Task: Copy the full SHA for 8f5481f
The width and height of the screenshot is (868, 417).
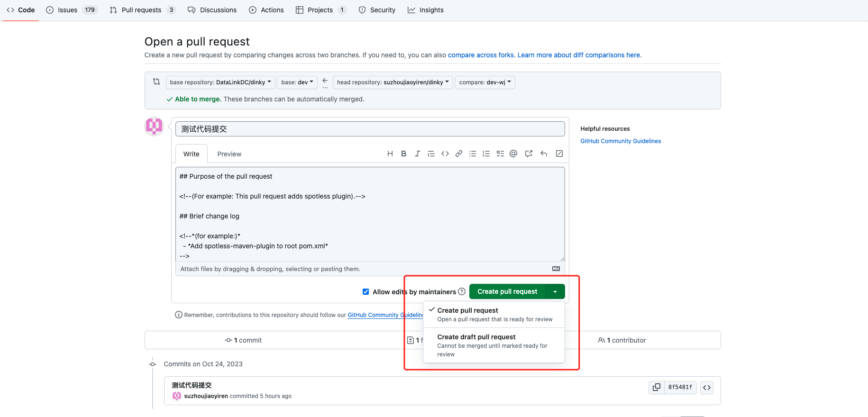Action: point(656,387)
